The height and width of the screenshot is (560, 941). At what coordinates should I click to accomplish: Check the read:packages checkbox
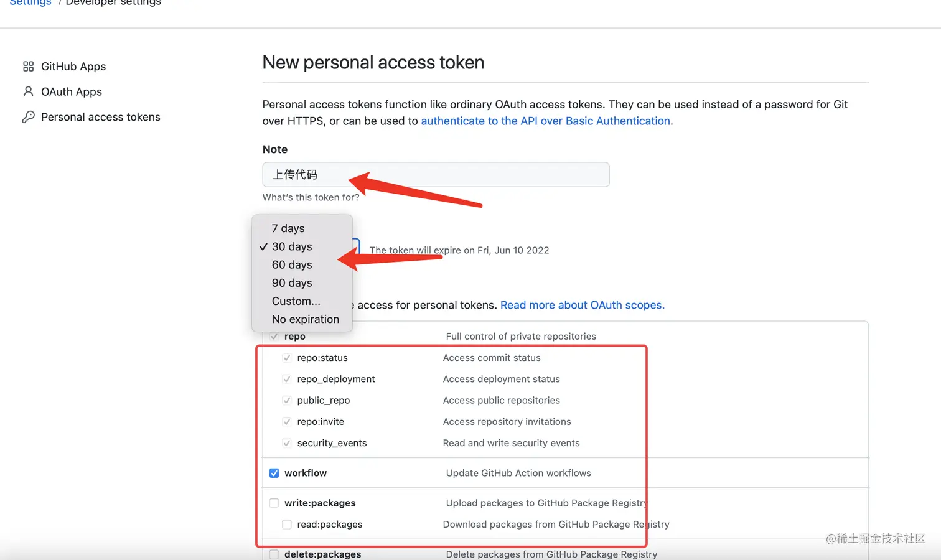point(287,525)
